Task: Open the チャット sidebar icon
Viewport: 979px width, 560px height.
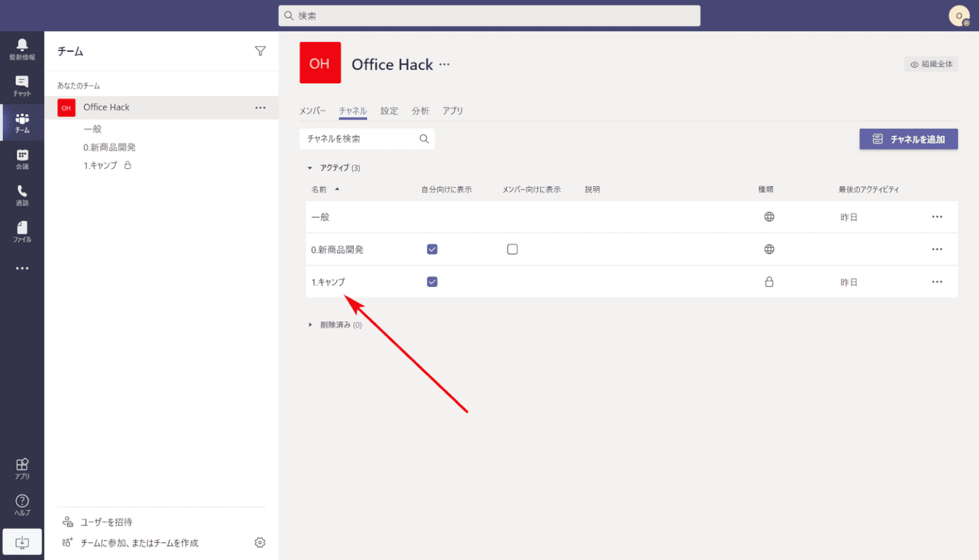Action: (x=22, y=86)
